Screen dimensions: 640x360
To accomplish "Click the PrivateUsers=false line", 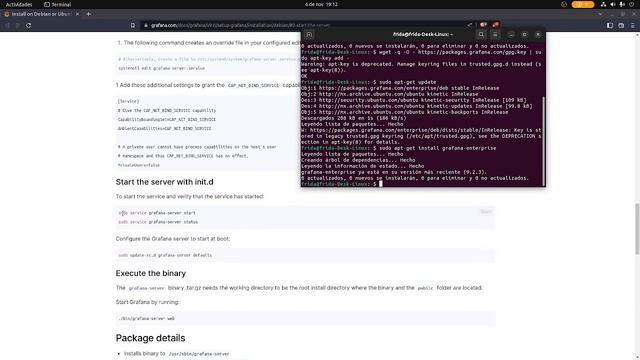I will pyautogui.click(x=139, y=165).
